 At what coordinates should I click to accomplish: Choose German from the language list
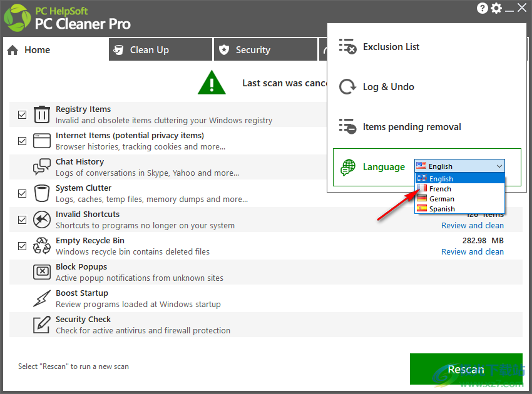tap(460, 199)
